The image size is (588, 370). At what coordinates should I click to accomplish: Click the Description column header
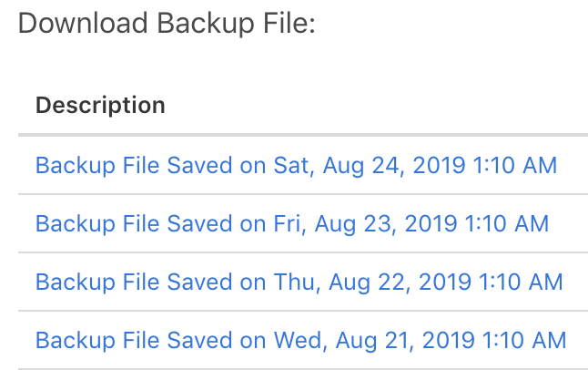(x=100, y=105)
